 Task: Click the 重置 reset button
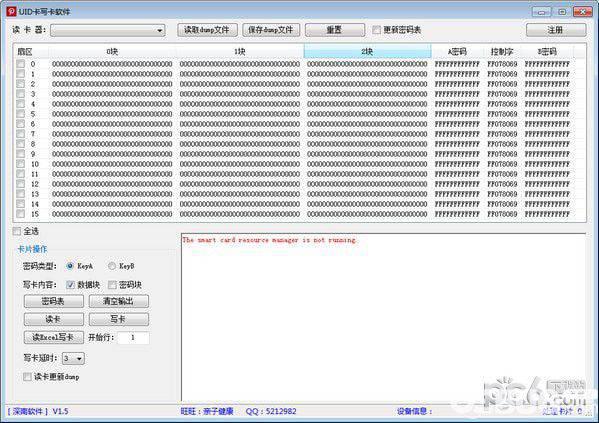tap(335, 30)
